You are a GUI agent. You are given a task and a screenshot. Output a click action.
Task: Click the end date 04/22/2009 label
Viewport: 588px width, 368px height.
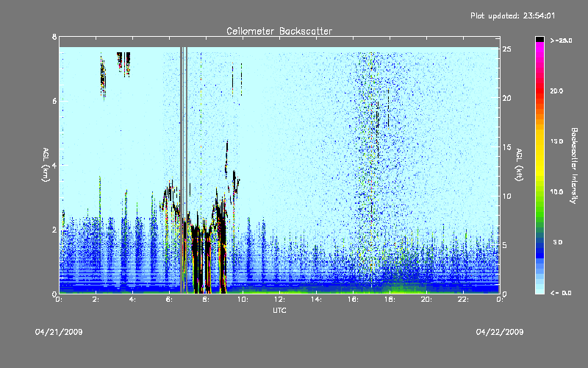click(x=500, y=332)
